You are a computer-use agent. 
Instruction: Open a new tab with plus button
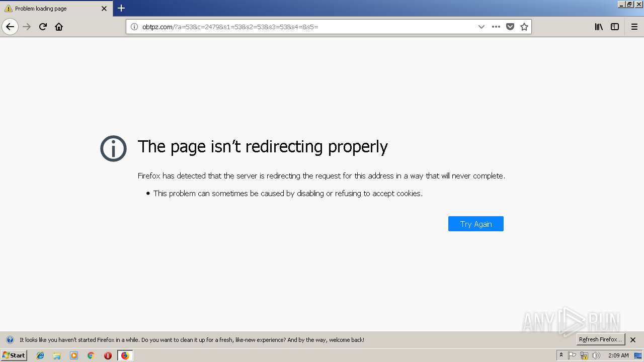(121, 8)
